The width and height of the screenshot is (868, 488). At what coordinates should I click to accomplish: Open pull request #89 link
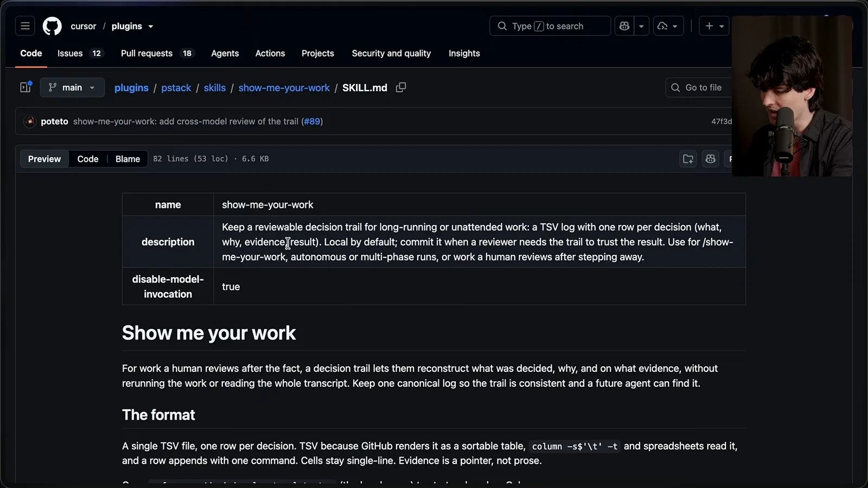click(312, 121)
